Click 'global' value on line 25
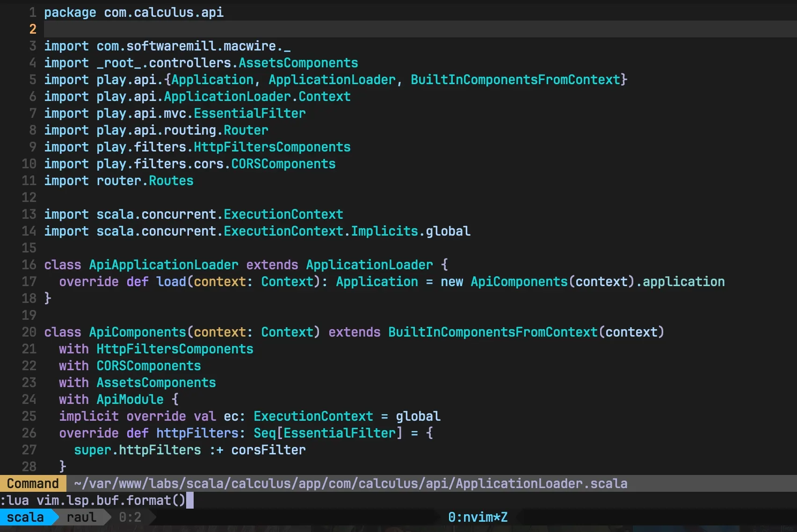 (418, 416)
